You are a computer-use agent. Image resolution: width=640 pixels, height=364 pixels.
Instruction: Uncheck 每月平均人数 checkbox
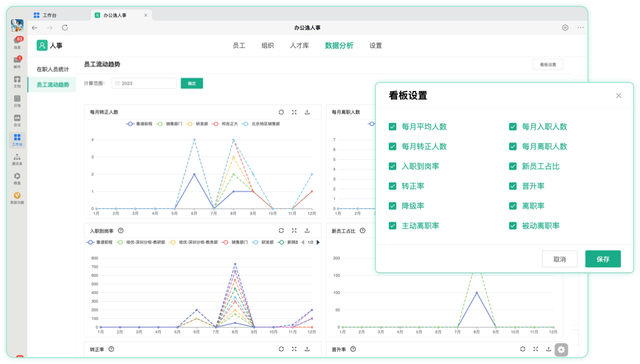point(393,127)
